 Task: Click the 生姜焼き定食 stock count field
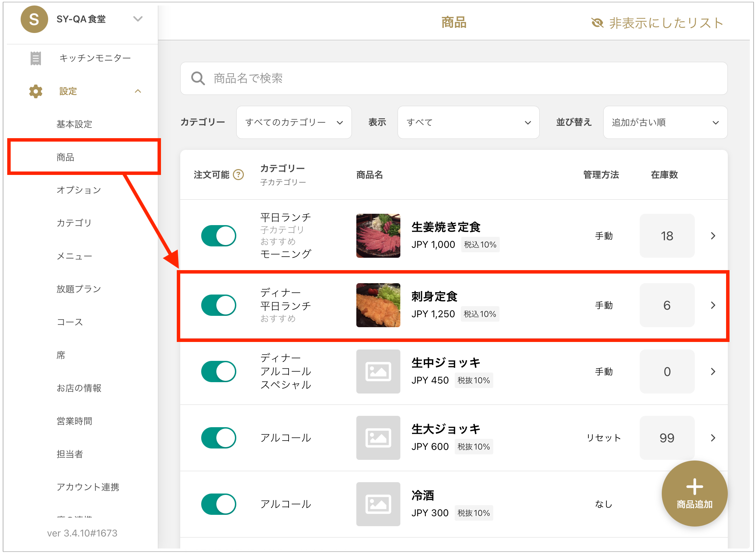(x=667, y=236)
